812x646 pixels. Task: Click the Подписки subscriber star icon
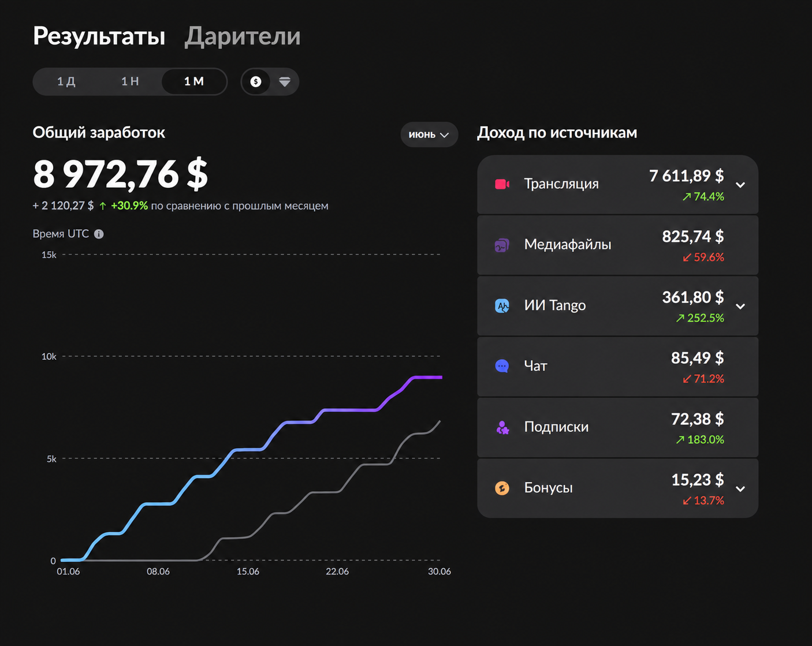[x=502, y=427]
